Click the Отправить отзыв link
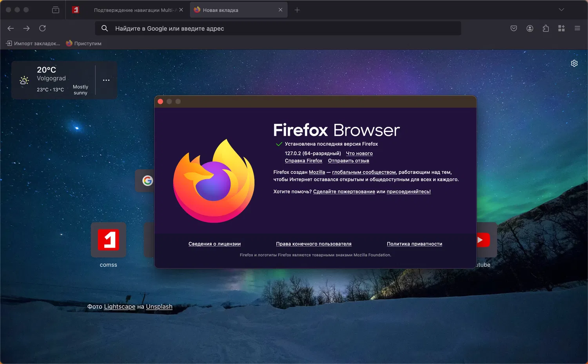 [x=348, y=161]
